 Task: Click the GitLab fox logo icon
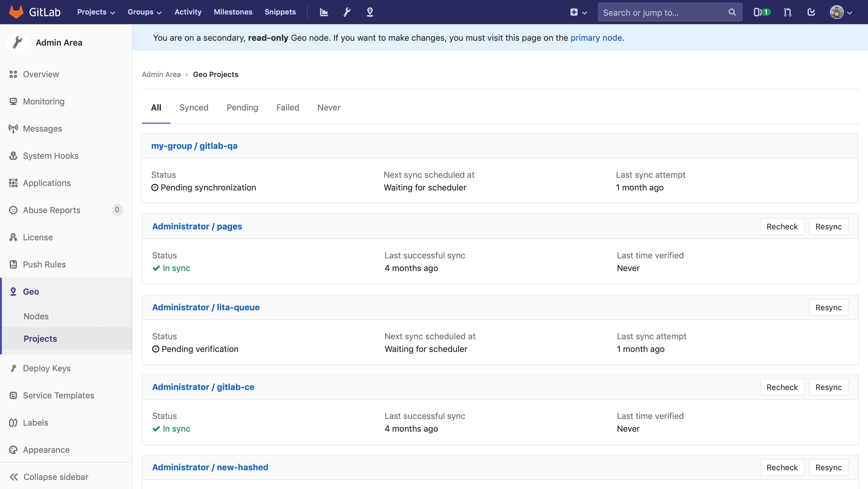point(15,12)
